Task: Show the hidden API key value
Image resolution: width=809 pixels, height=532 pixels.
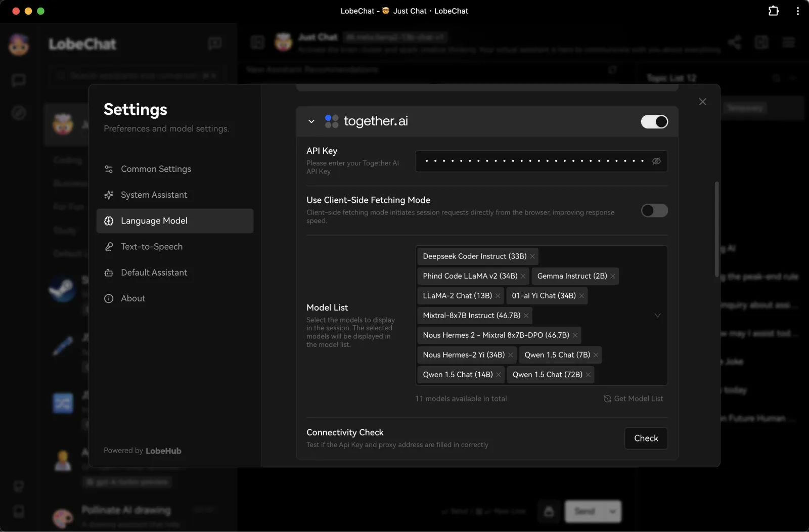Action: pos(656,161)
